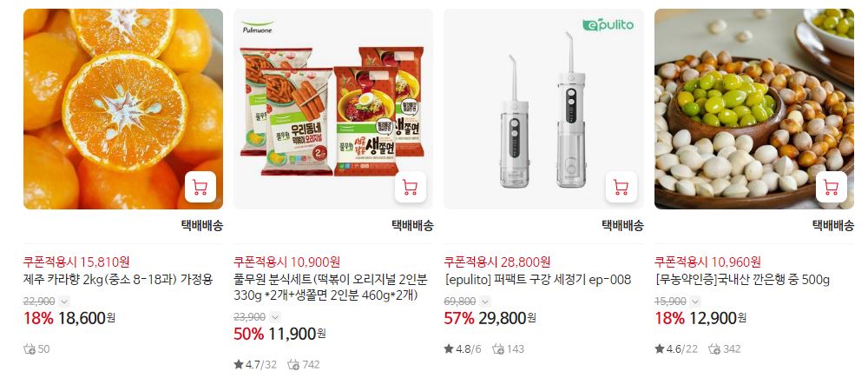Image resolution: width=868 pixels, height=378 pixels.
Task: Open 제주 카라향 2kg product title link
Action: [x=118, y=280]
